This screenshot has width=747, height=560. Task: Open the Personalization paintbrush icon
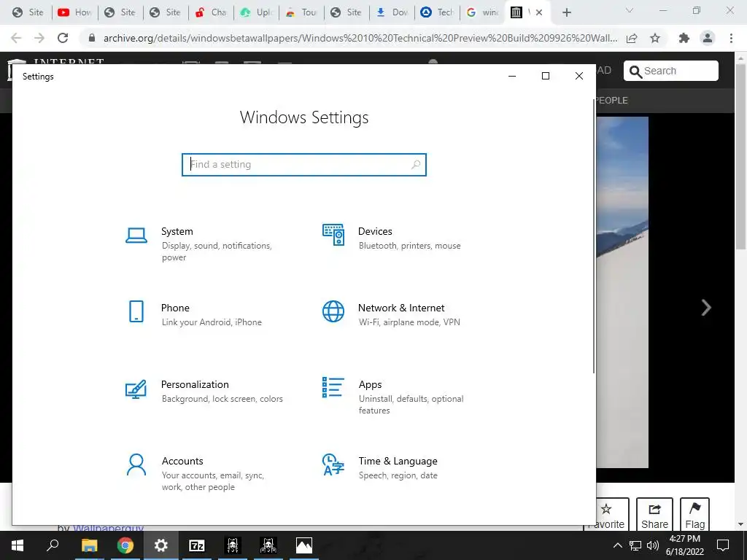(136, 389)
